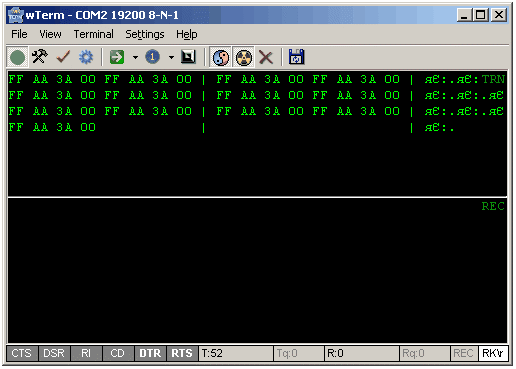Click the RKY status bar indicator

pyautogui.click(x=493, y=353)
